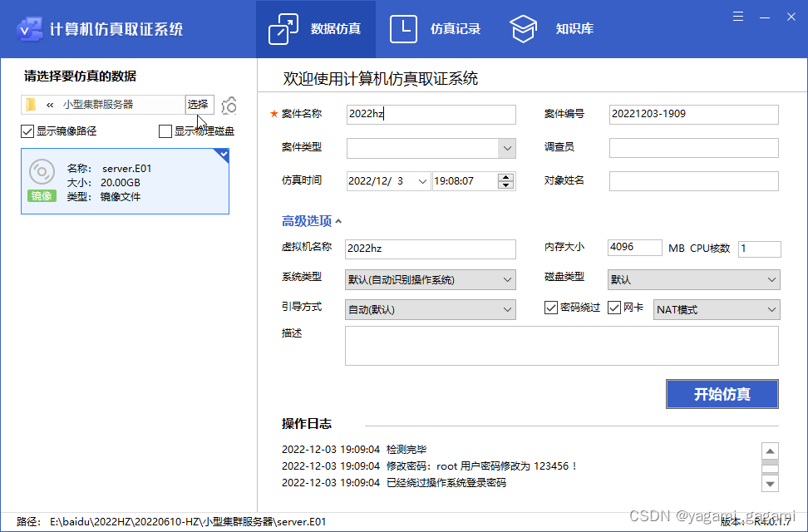Click the 选择 button
Screen dimensions: 808x532
click(200, 105)
